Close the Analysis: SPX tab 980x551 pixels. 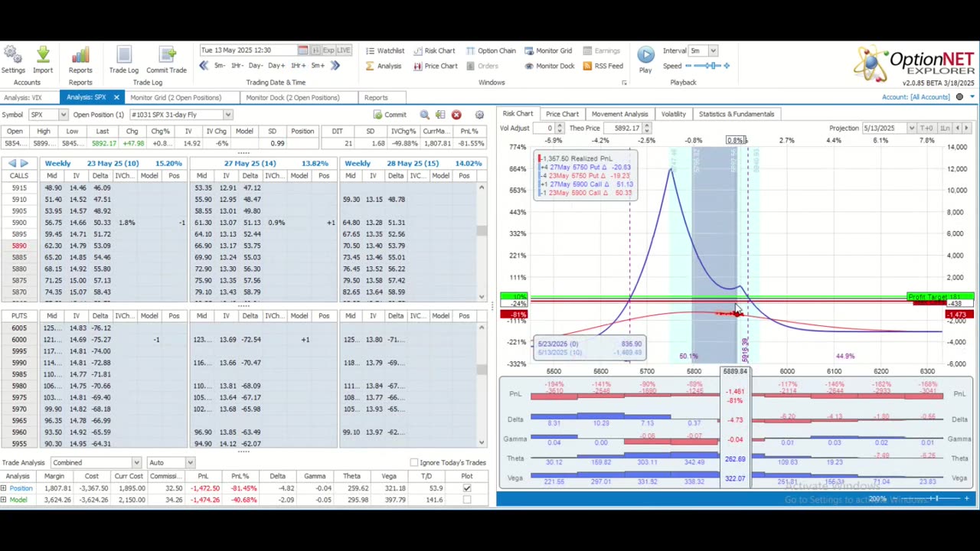point(116,97)
